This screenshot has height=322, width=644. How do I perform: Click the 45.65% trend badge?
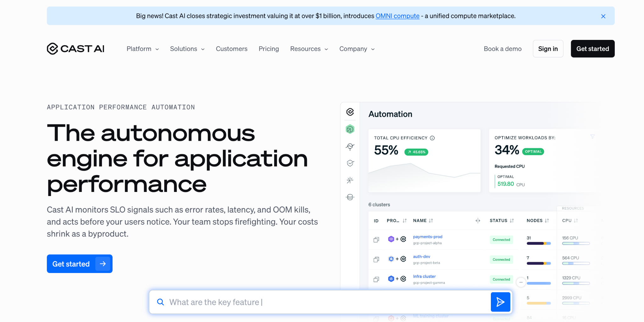click(x=416, y=152)
